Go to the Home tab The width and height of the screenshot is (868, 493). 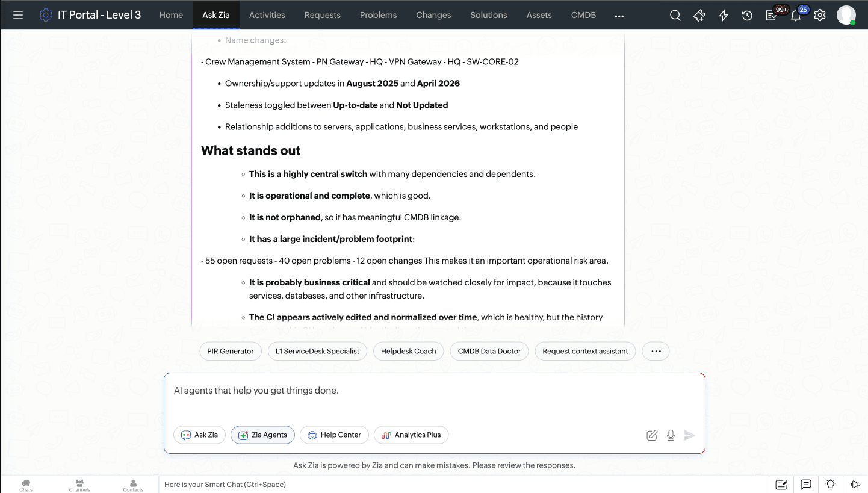(x=171, y=15)
